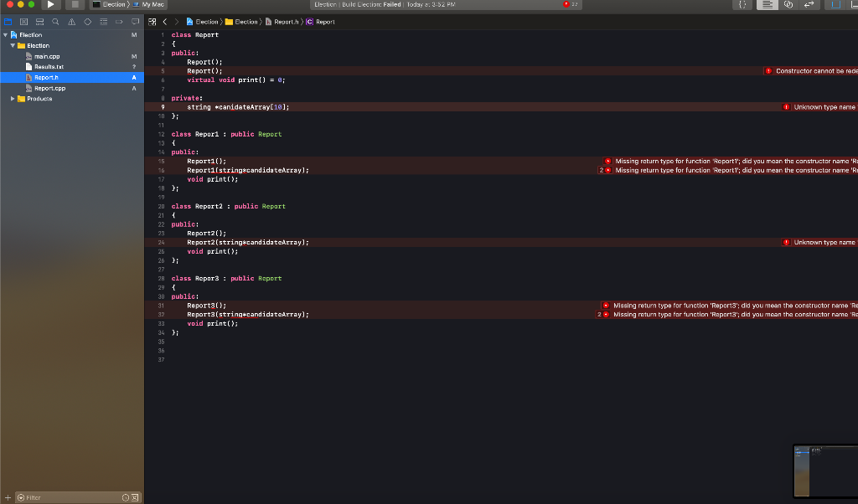This screenshot has height=504, width=858.
Task: Click Unknown type name error on line 9
Action: click(x=819, y=107)
